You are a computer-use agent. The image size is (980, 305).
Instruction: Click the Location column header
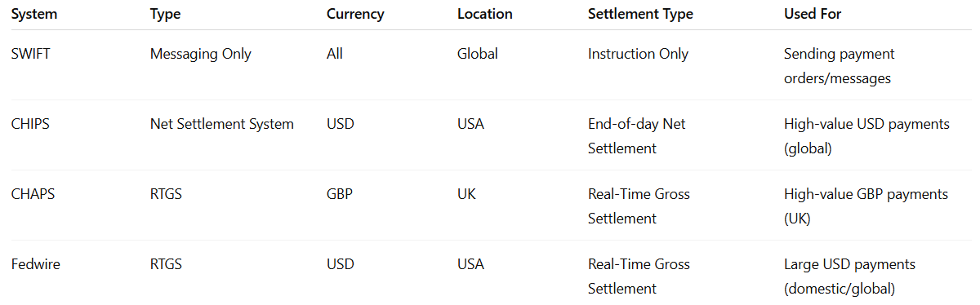485,14
